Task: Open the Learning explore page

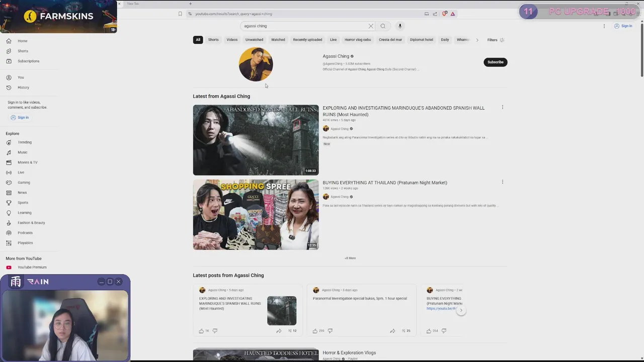Action: coord(24,213)
